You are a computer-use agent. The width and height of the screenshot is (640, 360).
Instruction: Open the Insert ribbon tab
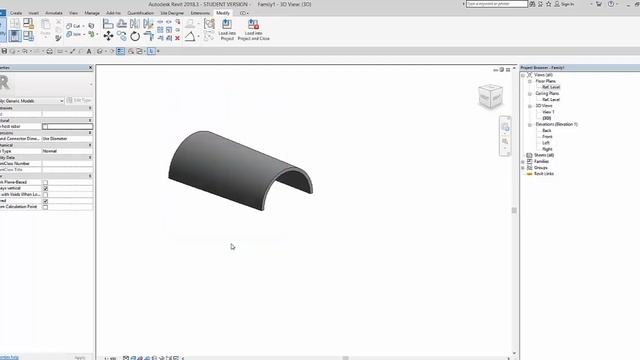[x=34, y=13]
